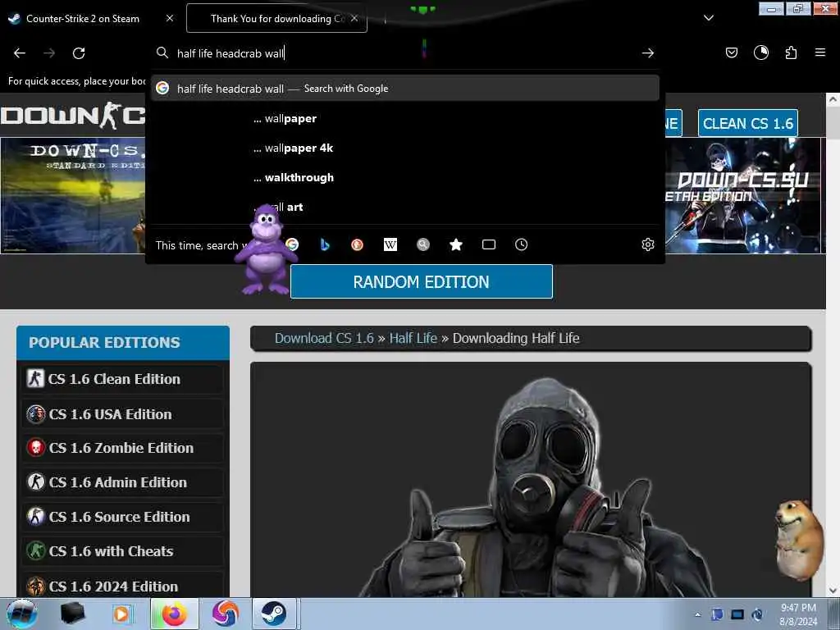
Task: Click the DOWN-CS site logo
Action: tap(73, 115)
